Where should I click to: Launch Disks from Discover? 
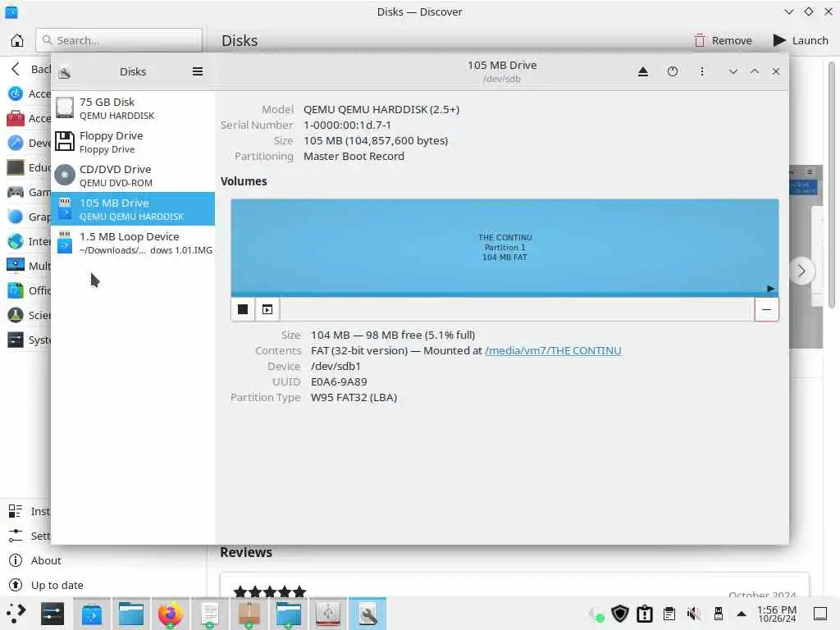[801, 41]
